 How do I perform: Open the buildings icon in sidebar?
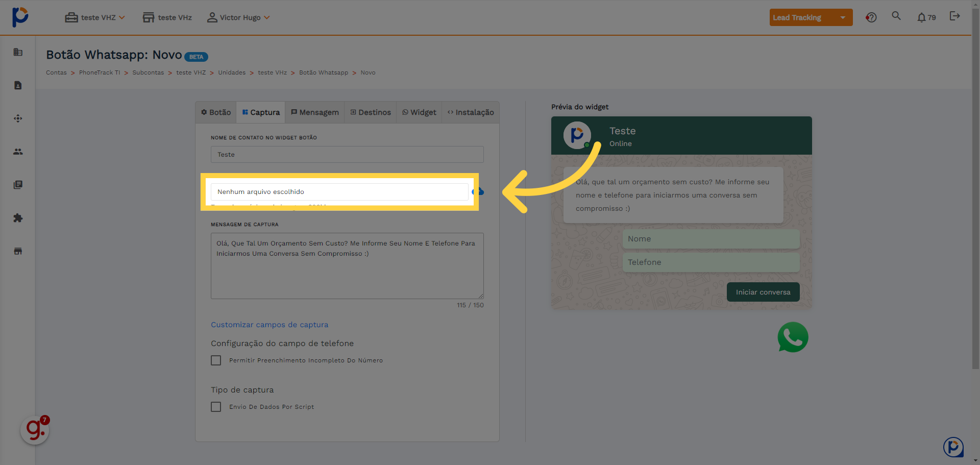click(18, 52)
